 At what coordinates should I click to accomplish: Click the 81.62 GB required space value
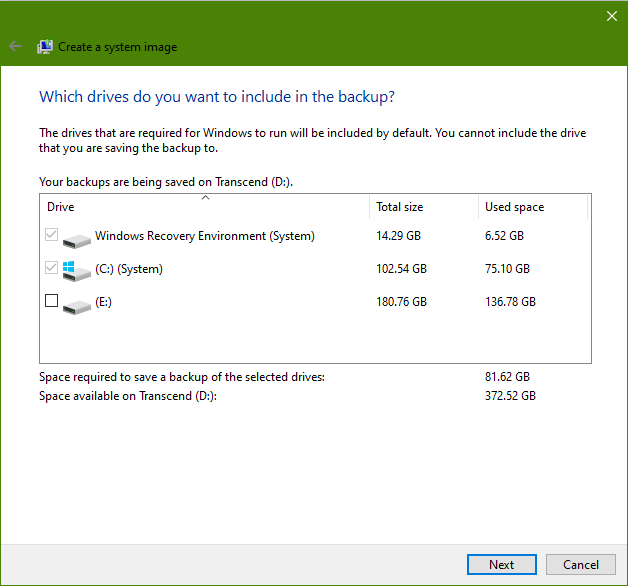507,377
